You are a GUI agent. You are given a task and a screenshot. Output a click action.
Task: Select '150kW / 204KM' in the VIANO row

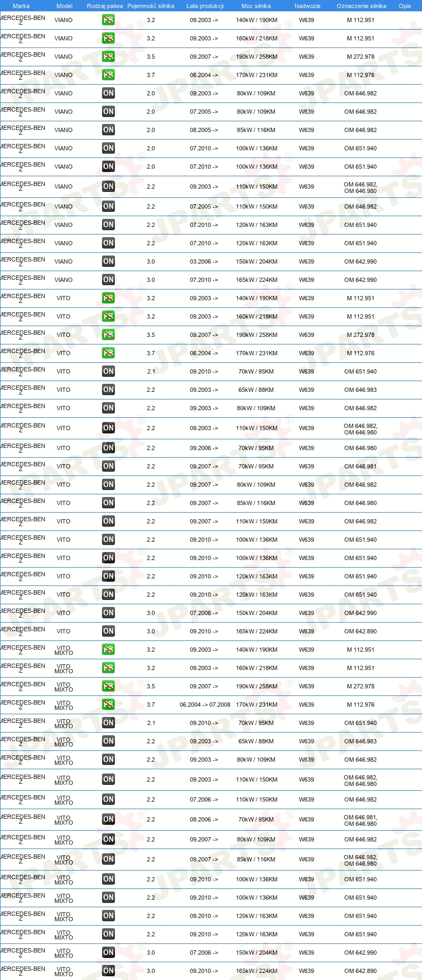coord(256,261)
